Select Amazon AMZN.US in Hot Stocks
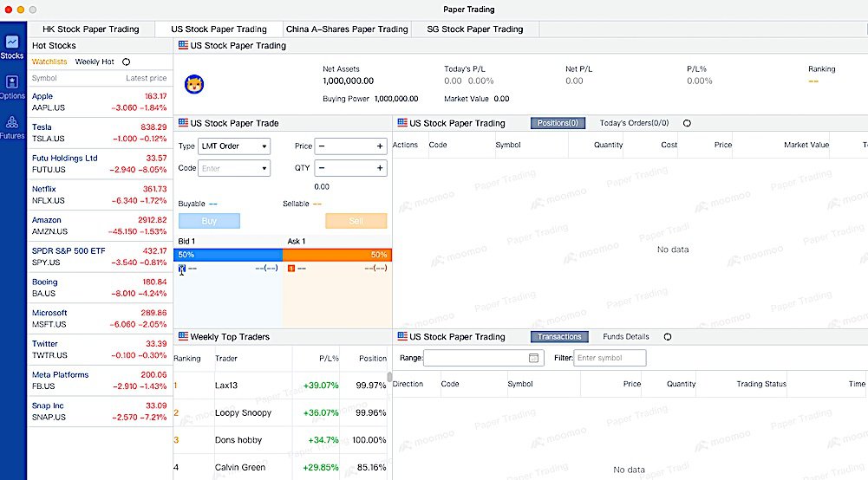The height and width of the screenshot is (480, 868). click(100, 226)
